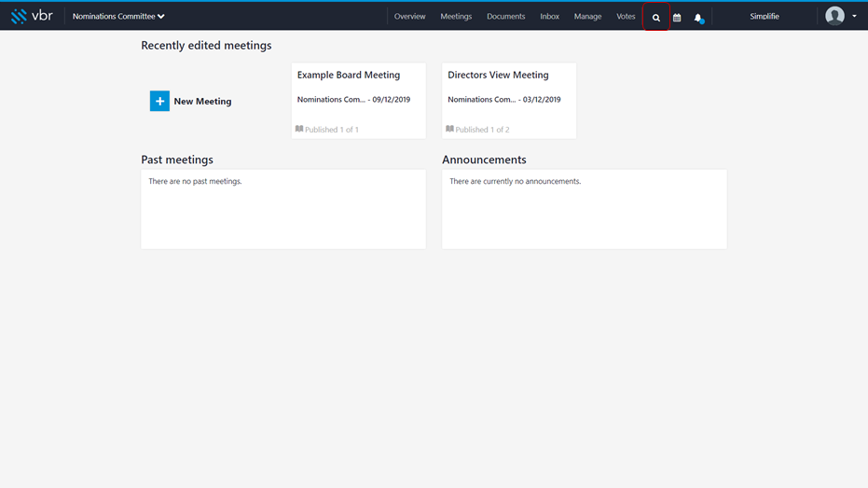Open the user account dropdown arrow
This screenshot has height=488, width=868.
(x=854, y=16)
